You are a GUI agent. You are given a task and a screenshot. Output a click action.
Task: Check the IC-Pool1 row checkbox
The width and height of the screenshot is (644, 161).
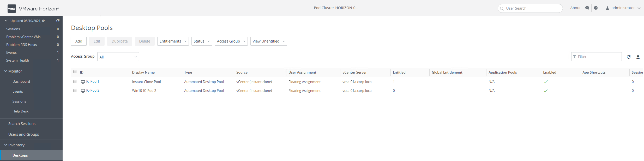click(x=75, y=81)
